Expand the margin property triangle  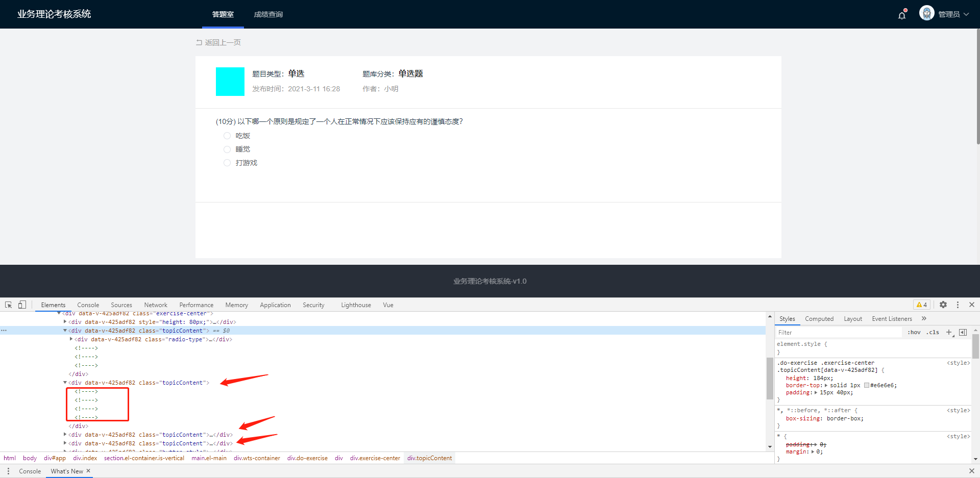tap(813, 451)
